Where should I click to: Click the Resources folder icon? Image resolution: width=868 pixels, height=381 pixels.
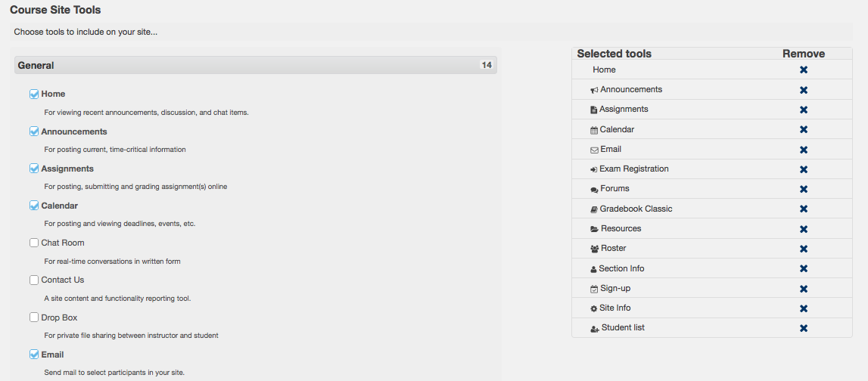[594, 229]
